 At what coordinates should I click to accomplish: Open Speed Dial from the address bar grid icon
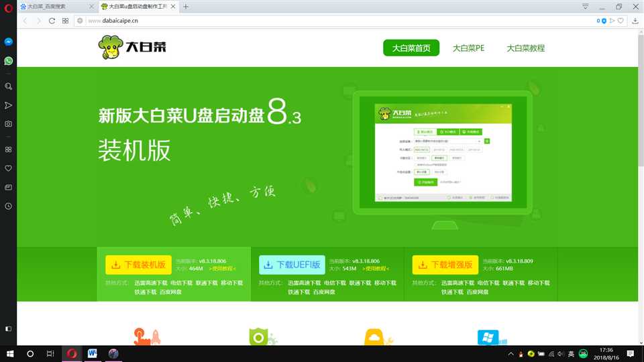(x=65, y=21)
